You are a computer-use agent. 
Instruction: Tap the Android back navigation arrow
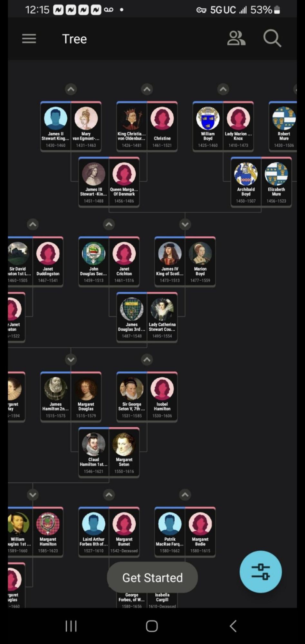[x=233, y=626]
